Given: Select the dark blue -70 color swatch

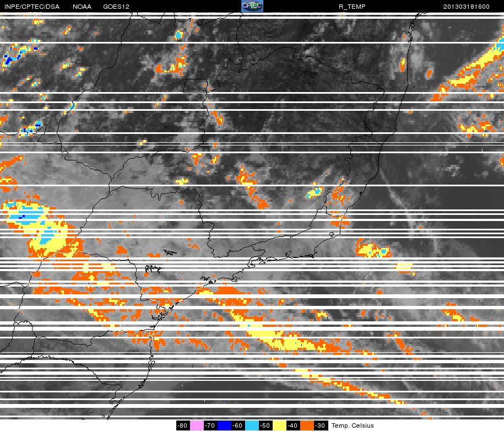Looking at the screenshot, I should tap(224, 425).
